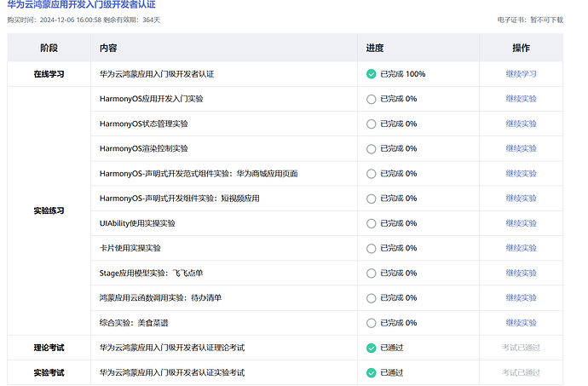Open 继续实验 for HarmonyOS状态管理实验
588x386 pixels.
521,124
